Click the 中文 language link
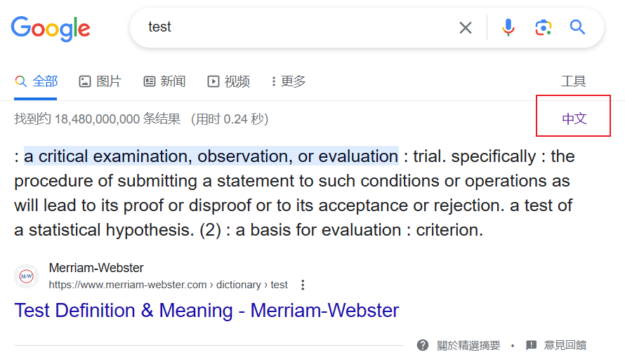Viewport: 625px width, 364px height. (x=574, y=119)
